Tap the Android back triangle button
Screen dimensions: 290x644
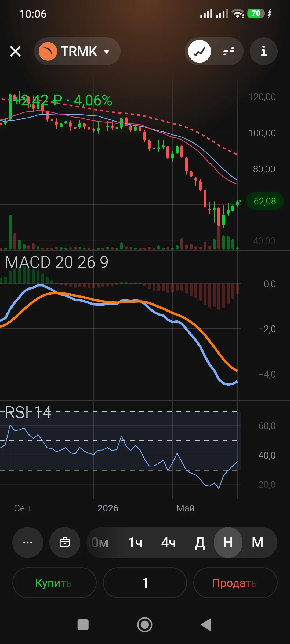(206, 625)
